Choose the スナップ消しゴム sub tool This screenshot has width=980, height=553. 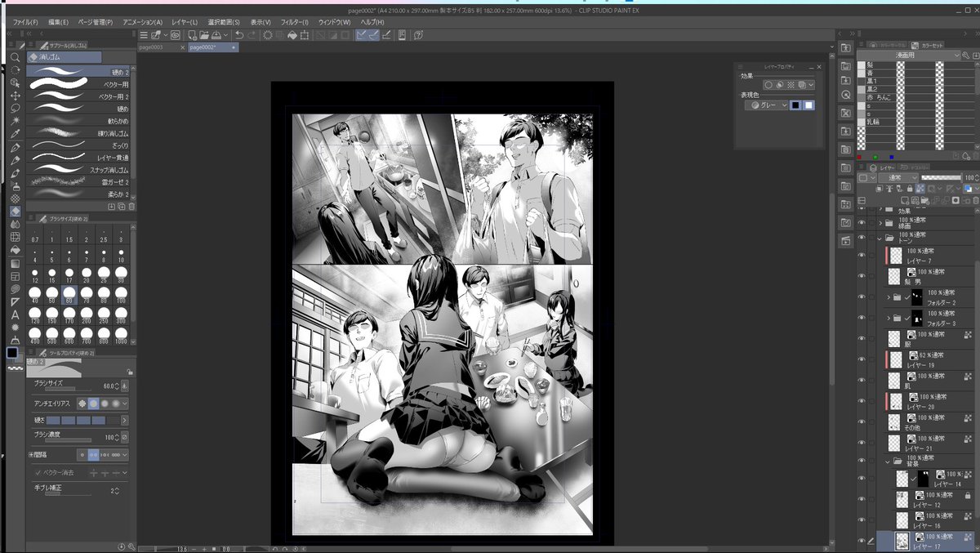pyautogui.click(x=78, y=169)
